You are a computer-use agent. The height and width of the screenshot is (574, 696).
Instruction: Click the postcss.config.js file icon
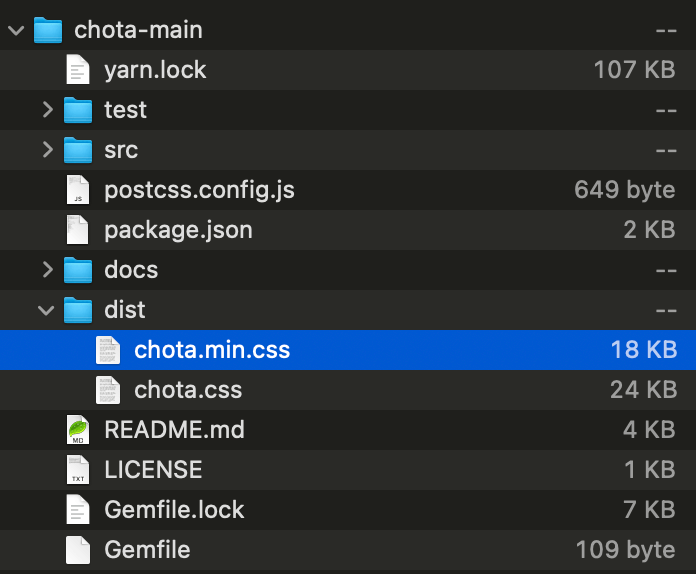point(78,190)
